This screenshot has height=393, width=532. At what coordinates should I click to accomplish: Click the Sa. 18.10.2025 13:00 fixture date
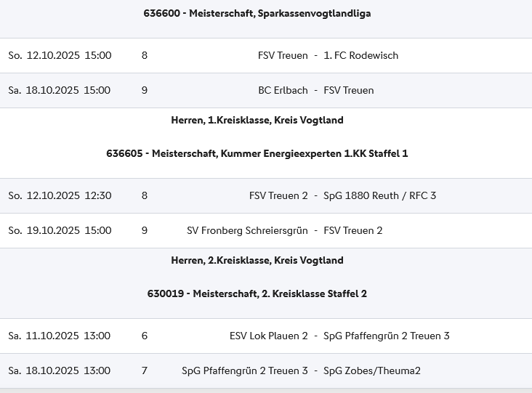(60, 371)
